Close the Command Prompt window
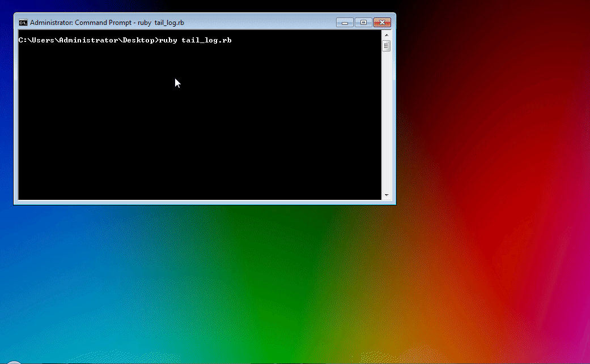This screenshot has height=364, width=590. (x=383, y=23)
